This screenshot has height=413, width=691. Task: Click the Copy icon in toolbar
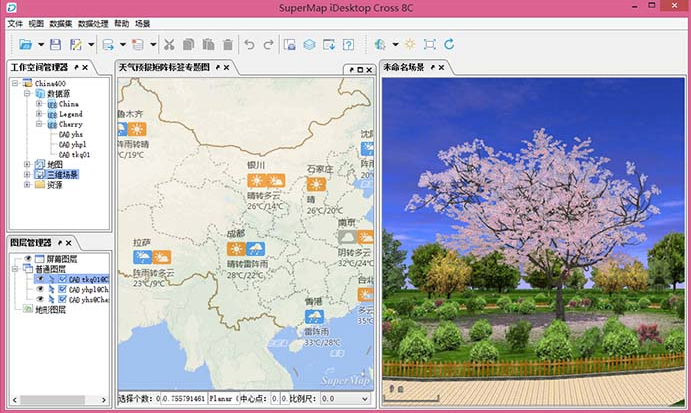point(189,45)
